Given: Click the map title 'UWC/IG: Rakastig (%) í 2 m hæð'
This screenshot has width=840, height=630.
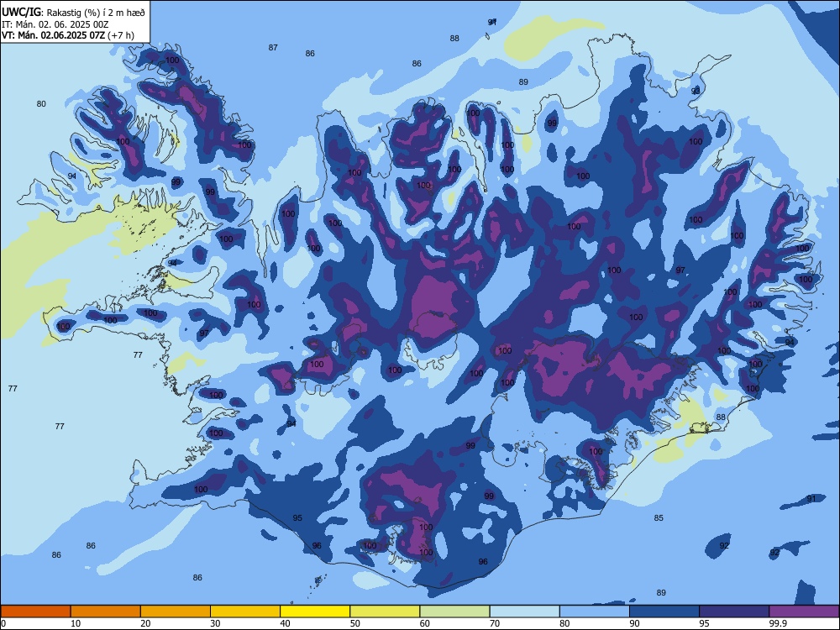Looking at the screenshot, I should (73, 13).
